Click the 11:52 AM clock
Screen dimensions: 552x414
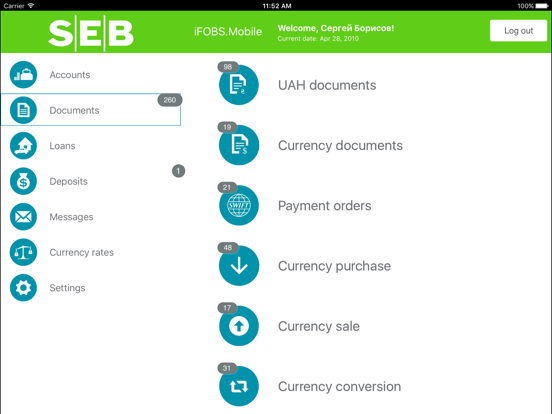pos(277,6)
